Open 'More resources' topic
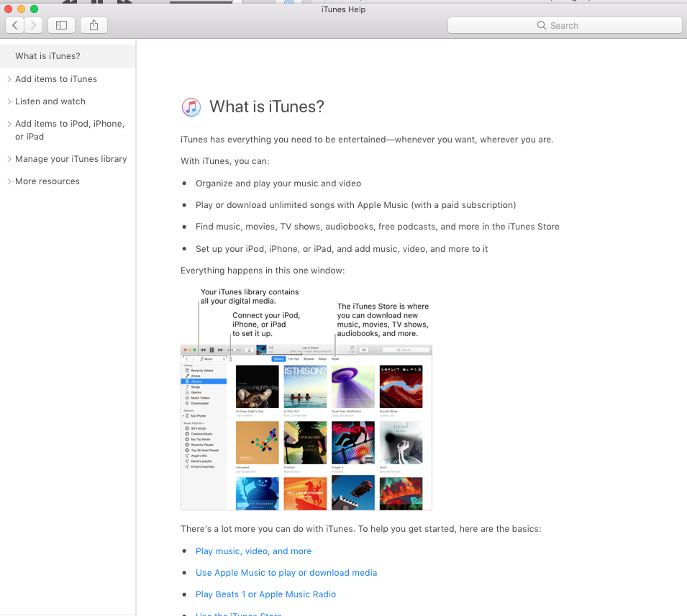This screenshot has height=616, width=687. [47, 181]
